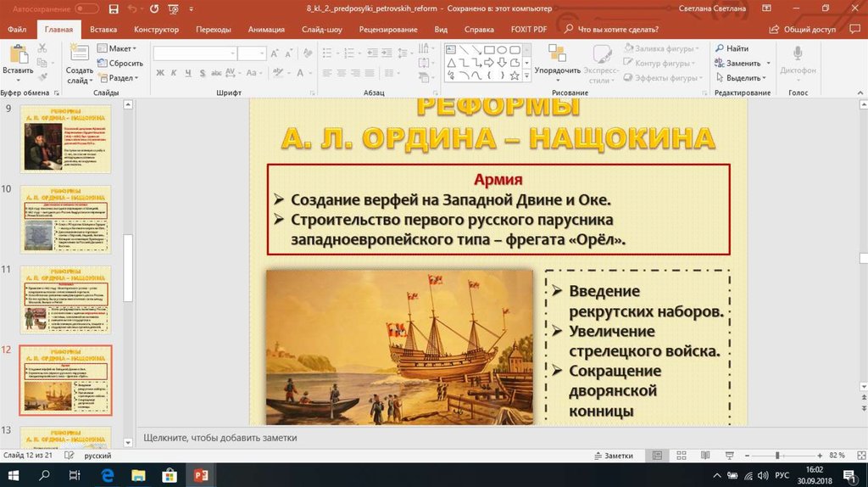Click the comments icon near Share
Screen dimensions: 868x487
click(854, 29)
